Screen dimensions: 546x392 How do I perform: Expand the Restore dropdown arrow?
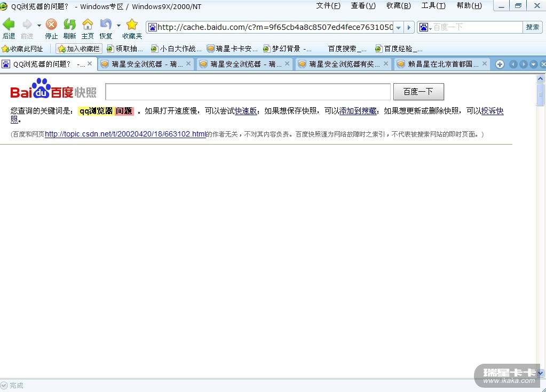[118, 26]
